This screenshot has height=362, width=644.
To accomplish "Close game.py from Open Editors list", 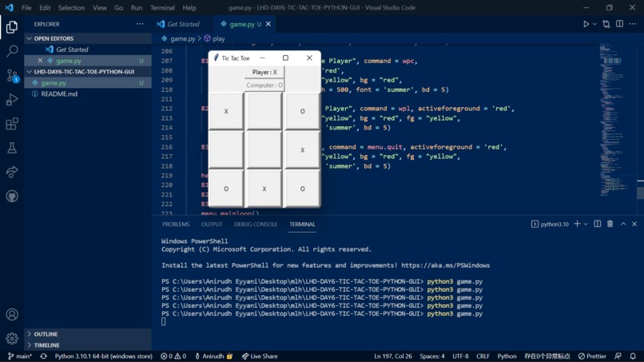I will click(40, 61).
